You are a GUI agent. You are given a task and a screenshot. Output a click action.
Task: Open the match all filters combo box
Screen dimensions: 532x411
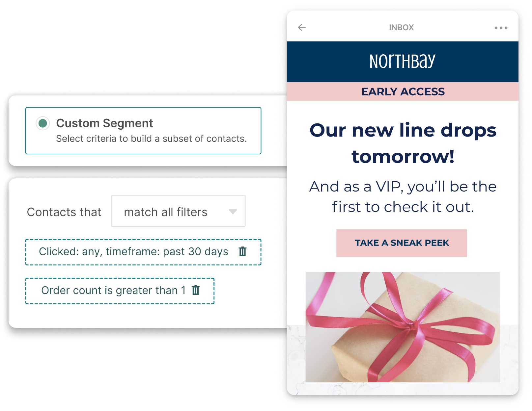click(x=178, y=211)
